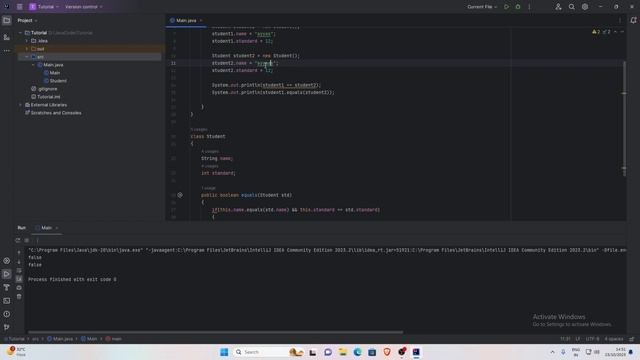
Task: Select the Main.java editor tab
Action: coord(186,20)
